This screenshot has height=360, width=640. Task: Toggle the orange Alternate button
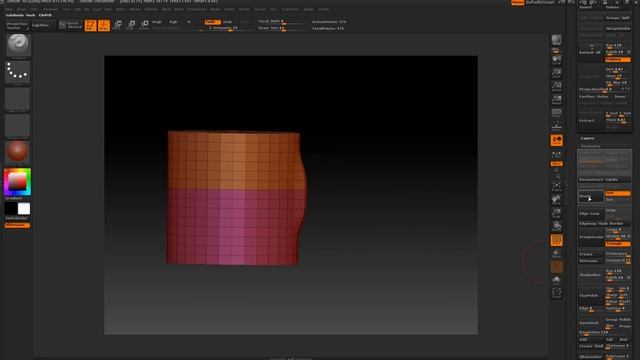(17, 225)
